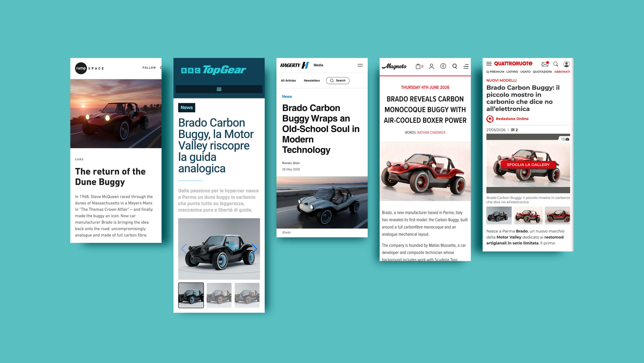Click 'BRADO REVEALS CARBON MONOCOQUE BUGGY' headline
The image size is (644, 363).
pyautogui.click(x=425, y=110)
